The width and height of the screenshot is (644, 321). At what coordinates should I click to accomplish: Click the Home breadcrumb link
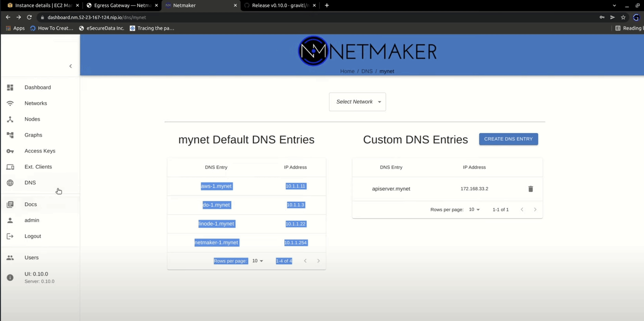tap(347, 71)
